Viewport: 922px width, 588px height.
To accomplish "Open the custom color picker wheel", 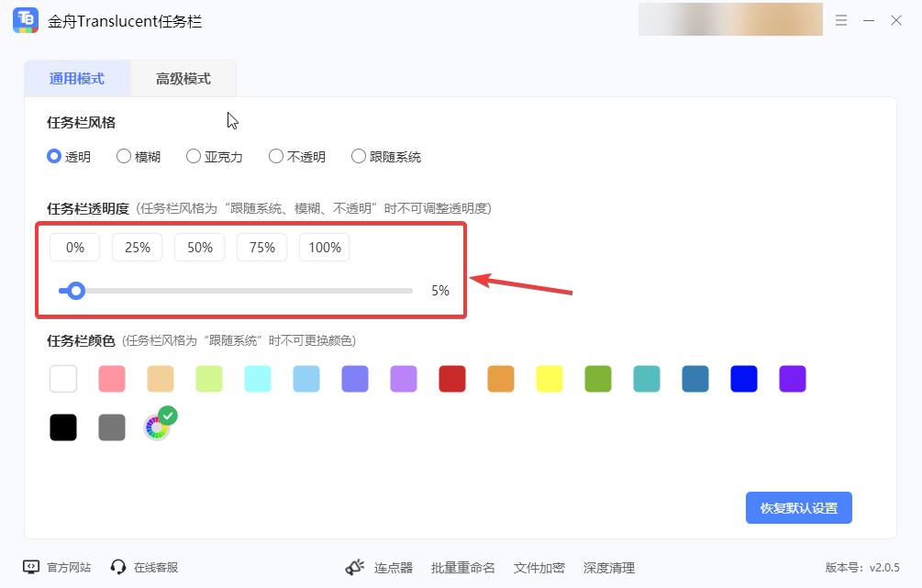I will (156, 426).
